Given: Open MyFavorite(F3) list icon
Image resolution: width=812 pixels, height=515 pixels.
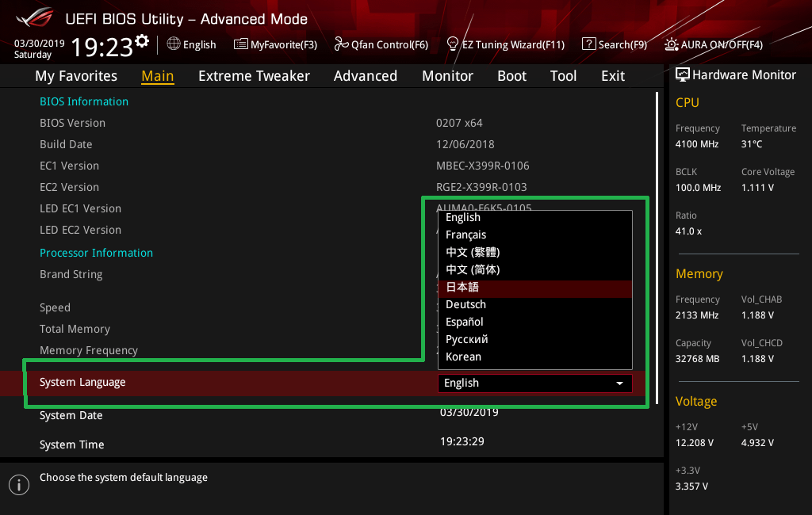Looking at the screenshot, I should pos(240,44).
